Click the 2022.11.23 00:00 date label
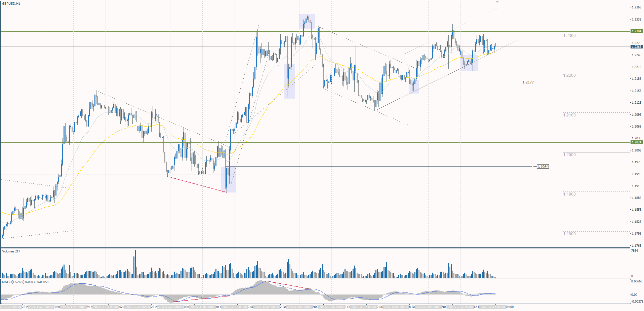The height and width of the screenshot is (311, 644). [x=41, y=307]
